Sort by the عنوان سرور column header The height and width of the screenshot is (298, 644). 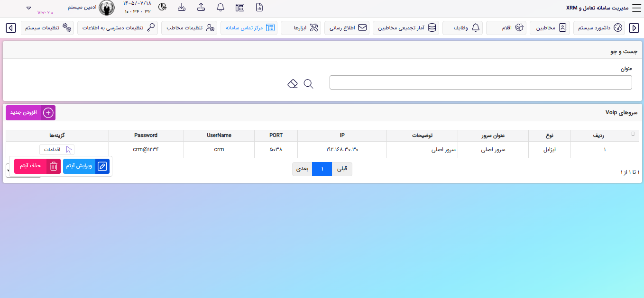tap(493, 135)
